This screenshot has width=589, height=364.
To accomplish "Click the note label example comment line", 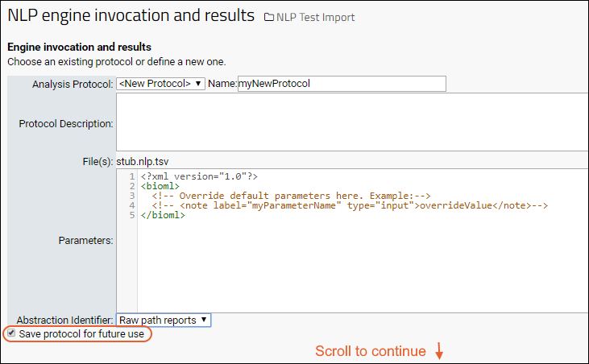I will click(x=350, y=205).
